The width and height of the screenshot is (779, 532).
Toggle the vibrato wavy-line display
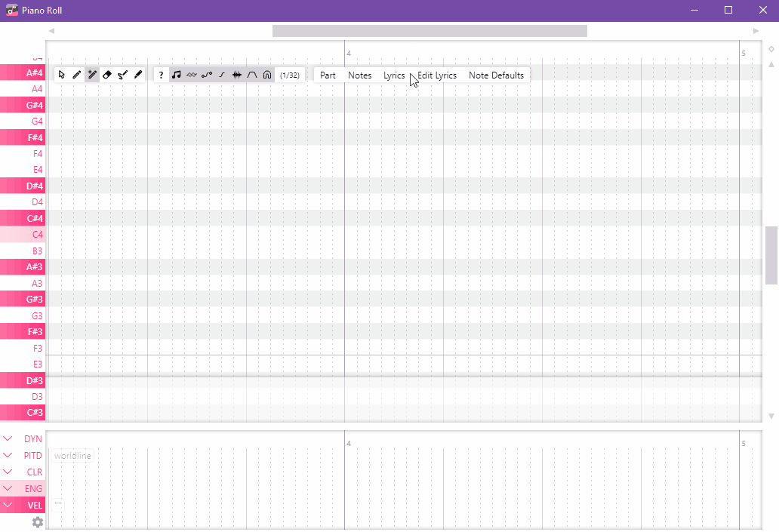[191, 75]
